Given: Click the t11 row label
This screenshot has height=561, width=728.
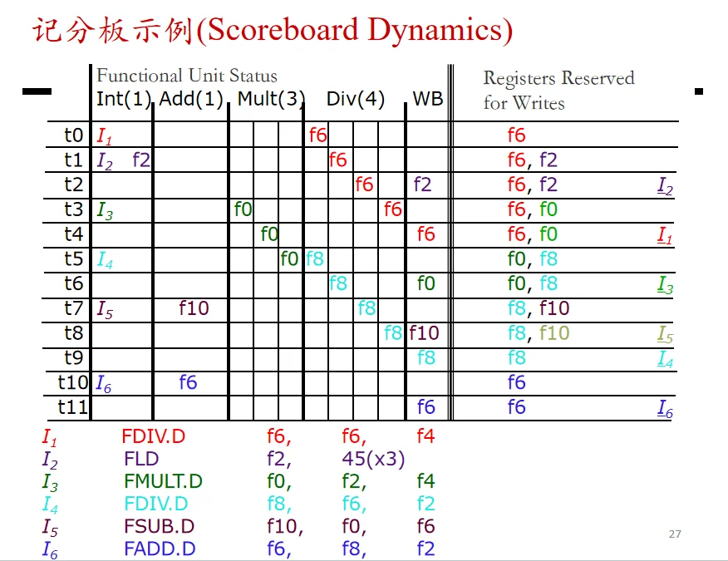Looking at the screenshot, I should point(72,407).
